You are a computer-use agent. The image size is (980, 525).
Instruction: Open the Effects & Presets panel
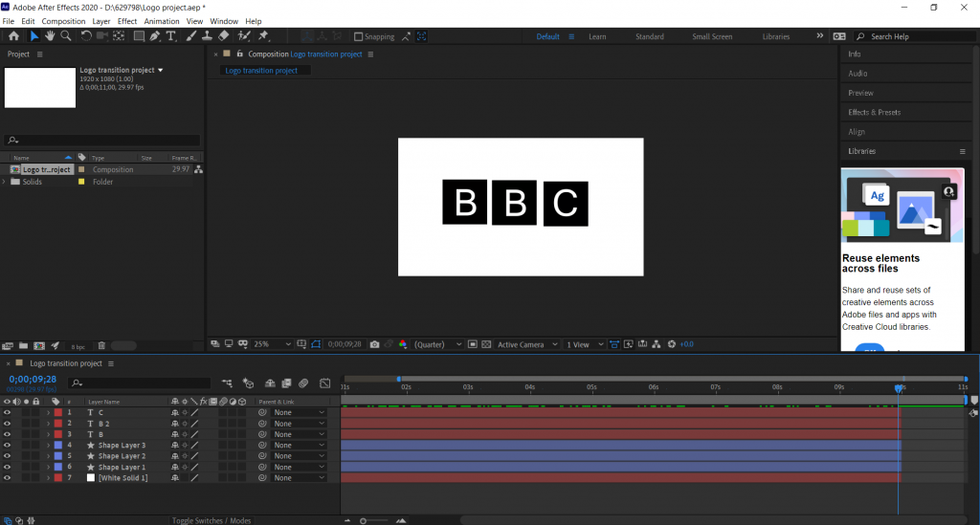[874, 112]
